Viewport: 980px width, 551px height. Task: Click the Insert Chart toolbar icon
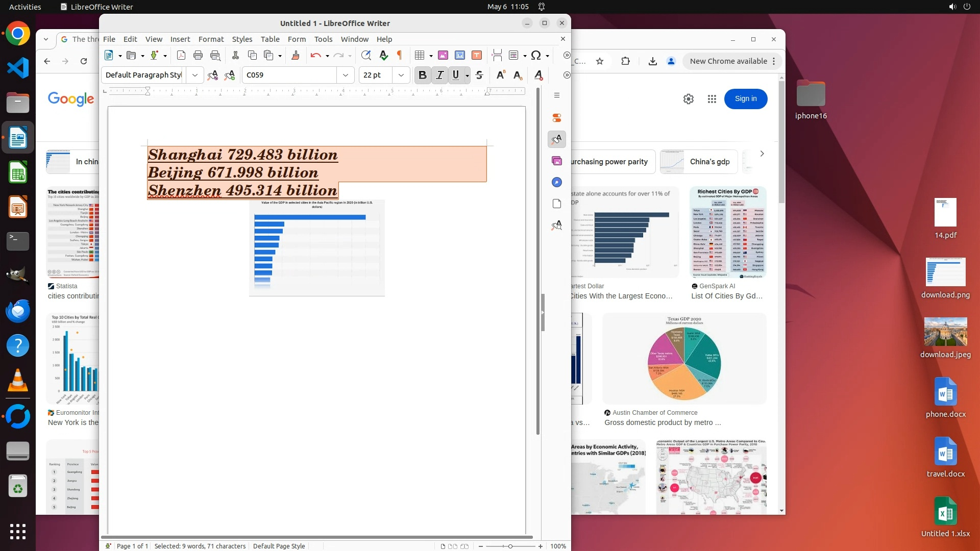click(x=460, y=55)
